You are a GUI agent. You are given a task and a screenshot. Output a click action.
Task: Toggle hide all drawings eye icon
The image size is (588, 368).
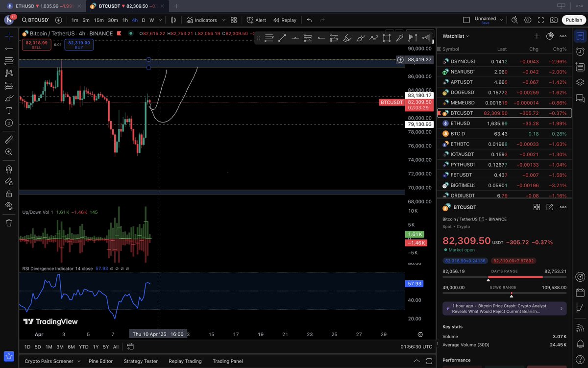pyautogui.click(x=9, y=206)
